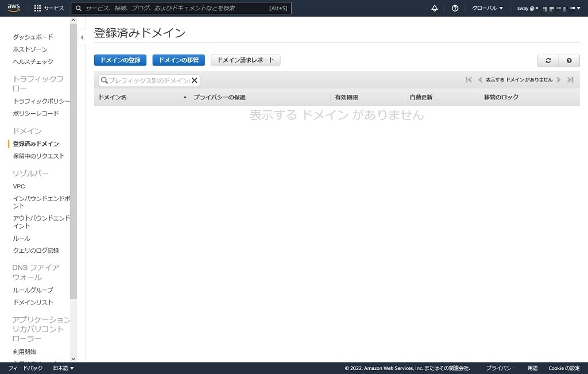The image size is (588, 374).
Task: Click the ドメイン請求レポート button
Action: tap(246, 60)
